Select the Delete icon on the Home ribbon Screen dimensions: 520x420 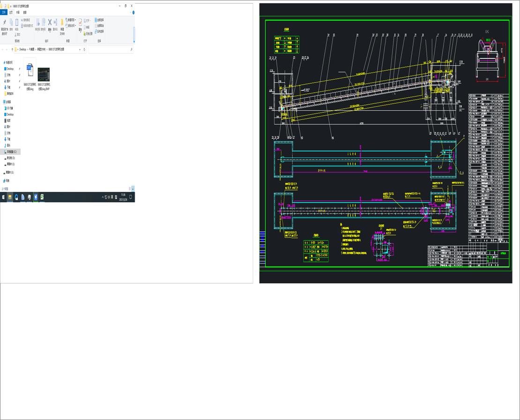pos(50,22)
